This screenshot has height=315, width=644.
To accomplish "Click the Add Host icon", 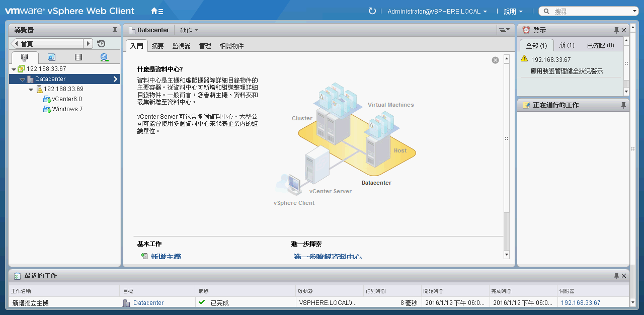I will click(144, 256).
